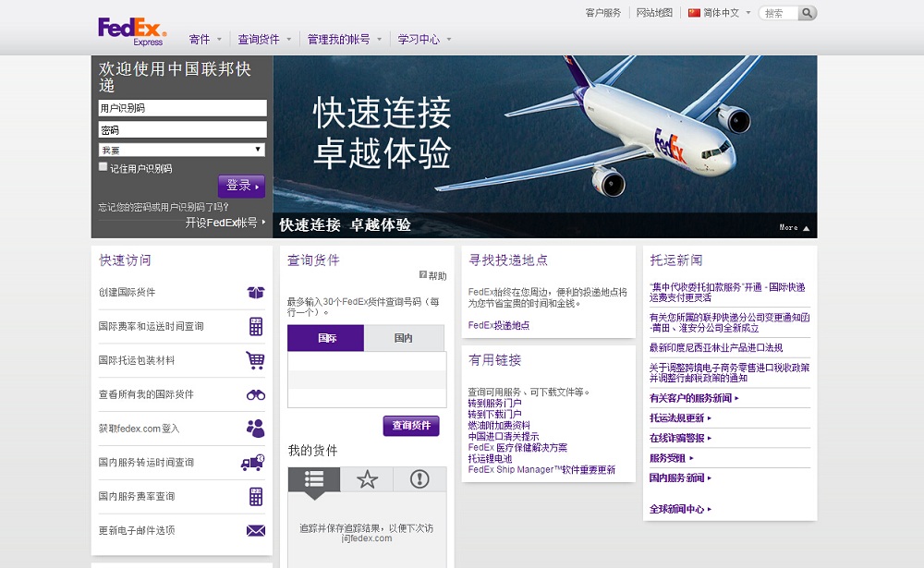The width and height of the screenshot is (924, 568).
Task: Click the tracking number entry box
Action: 367,380
